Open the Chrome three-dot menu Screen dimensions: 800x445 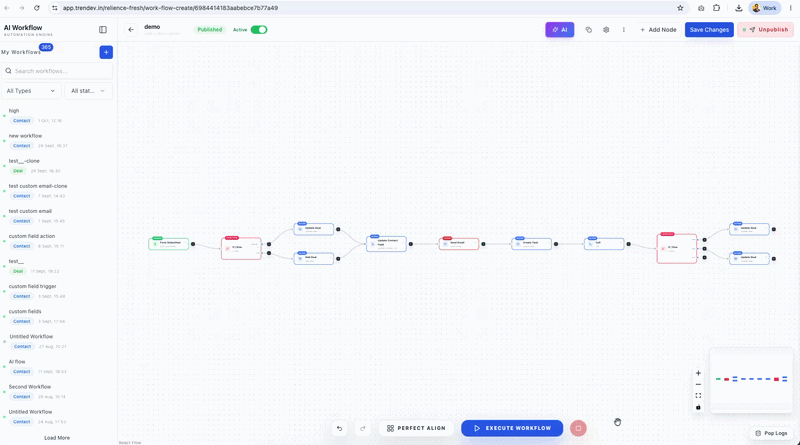pos(790,8)
